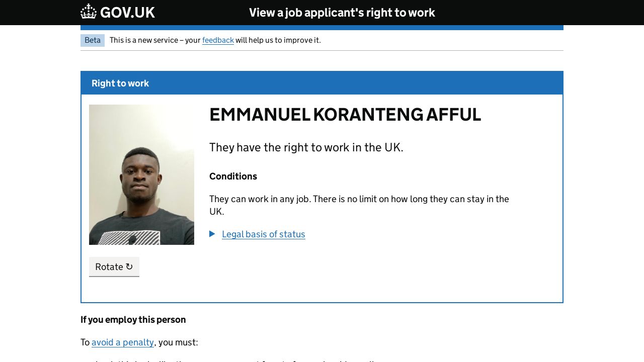Open Legal basis of status details

coord(263,234)
